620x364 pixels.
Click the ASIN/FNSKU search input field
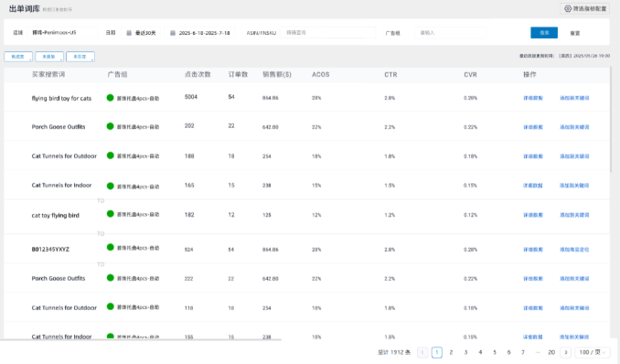[x=327, y=32]
